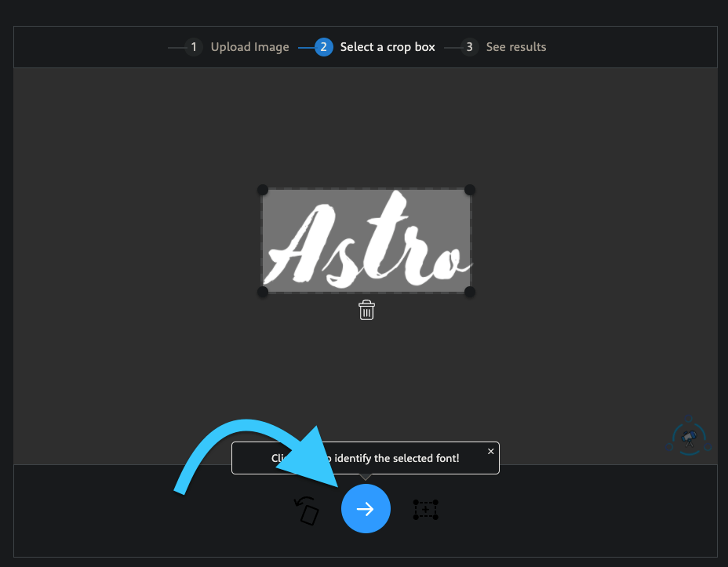The width and height of the screenshot is (728, 567).
Task: Click the trash icon to delete crop box
Action: pyautogui.click(x=366, y=310)
